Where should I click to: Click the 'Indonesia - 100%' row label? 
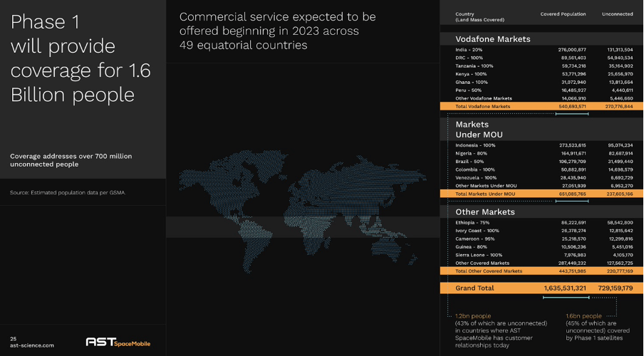pyautogui.click(x=475, y=145)
